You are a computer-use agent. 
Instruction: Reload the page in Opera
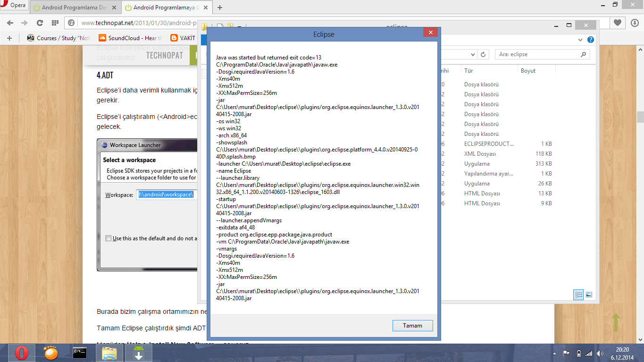pyautogui.click(x=40, y=23)
